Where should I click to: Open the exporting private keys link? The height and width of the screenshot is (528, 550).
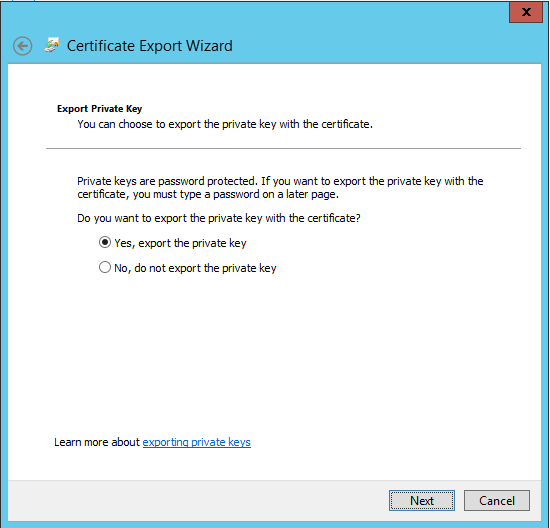tap(196, 442)
